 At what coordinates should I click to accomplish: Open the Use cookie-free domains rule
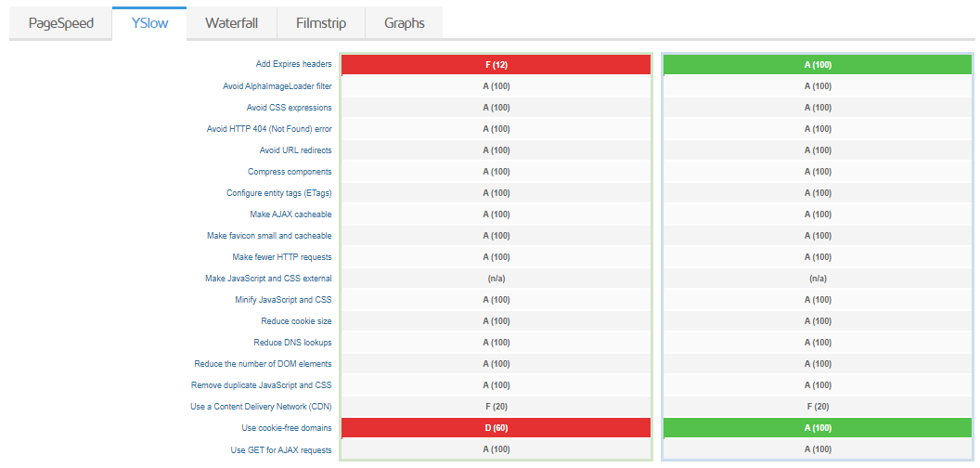287,428
